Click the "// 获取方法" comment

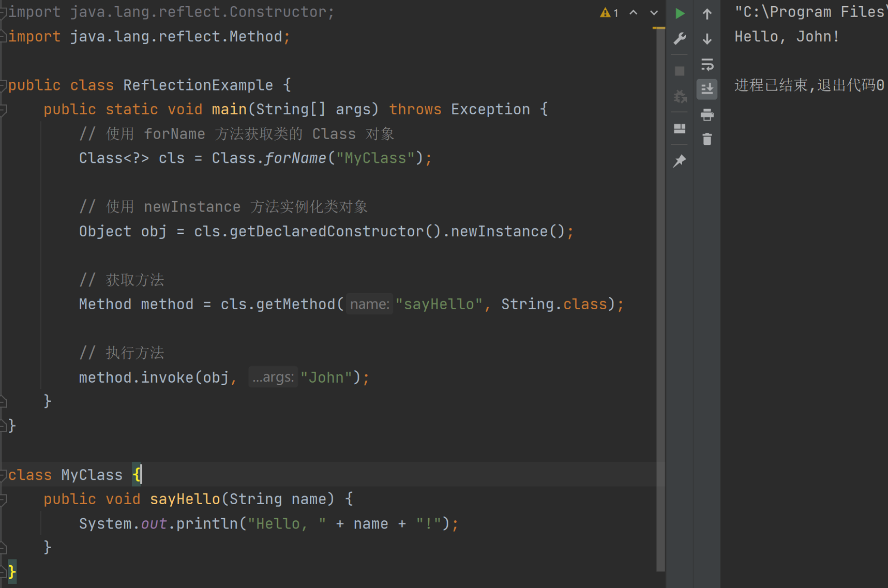pyautogui.click(x=122, y=280)
